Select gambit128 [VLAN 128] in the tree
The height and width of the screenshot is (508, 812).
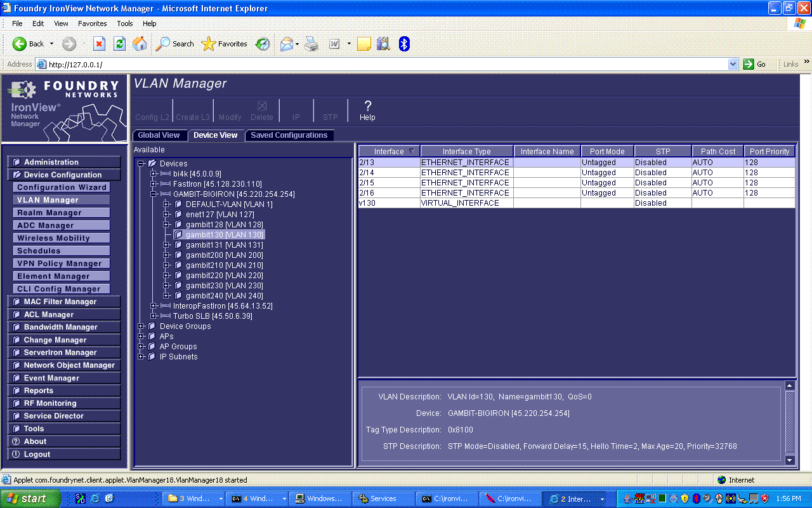(225, 225)
